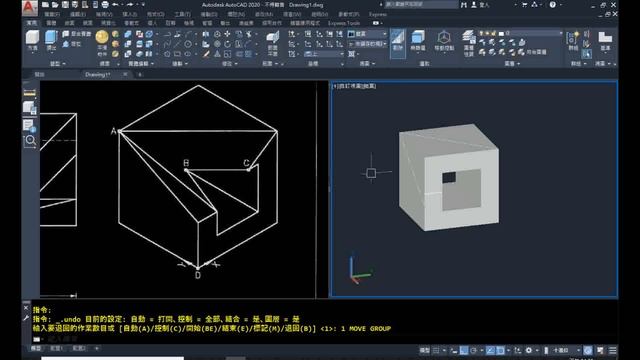Toggle object snap tracking in status bar
The width and height of the screenshot is (640, 360).
491,350
